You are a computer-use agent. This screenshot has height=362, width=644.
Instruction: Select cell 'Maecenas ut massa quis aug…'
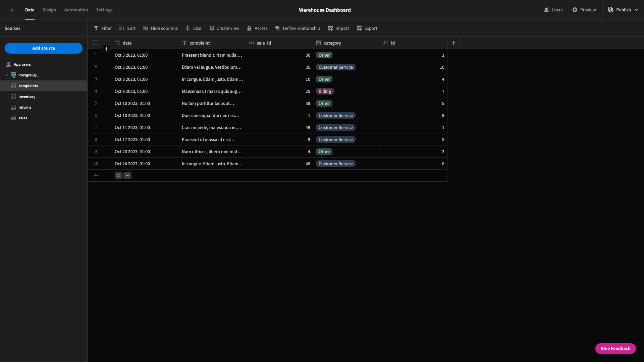[212, 91]
